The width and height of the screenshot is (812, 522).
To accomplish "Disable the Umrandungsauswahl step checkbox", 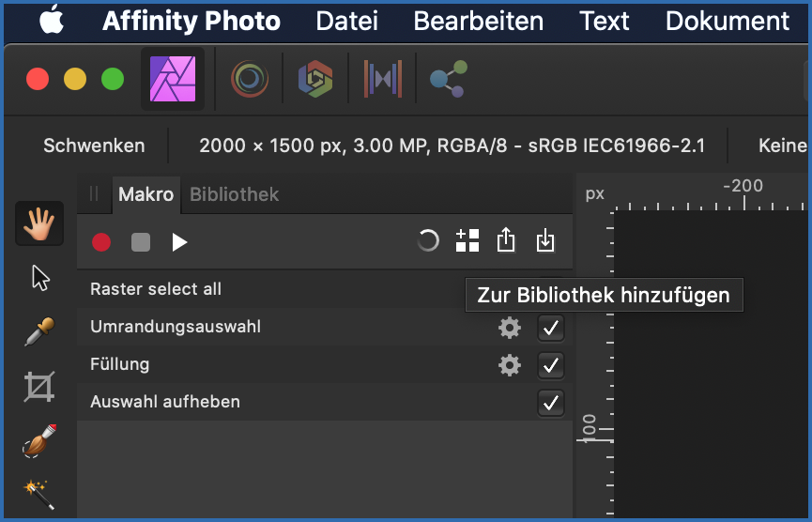I will [550, 328].
